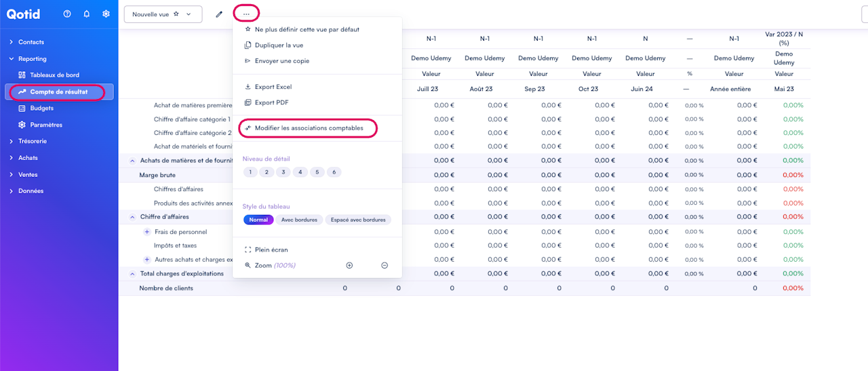
Task: Click the three-dots more options button
Action: (x=246, y=14)
